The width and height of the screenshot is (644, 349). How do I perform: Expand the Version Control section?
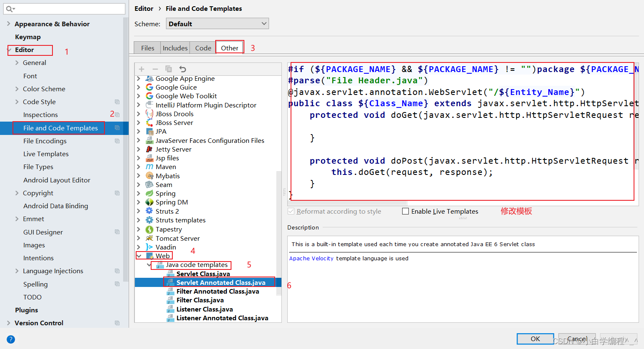[x=8, y=323]
